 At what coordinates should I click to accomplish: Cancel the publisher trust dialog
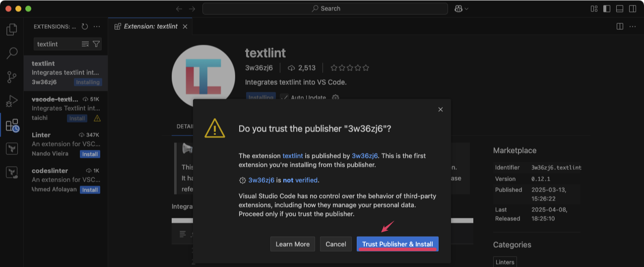click(x=336, y=244)
